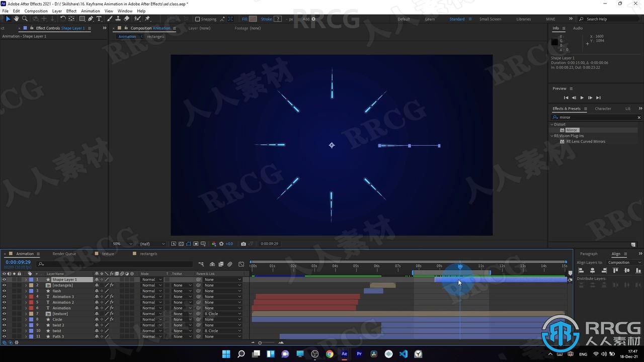Viewport: 644px width, 362px height.
Task: Open blend Mode dropdown for Shape Layer 1
Action: [x=151, y=280]
